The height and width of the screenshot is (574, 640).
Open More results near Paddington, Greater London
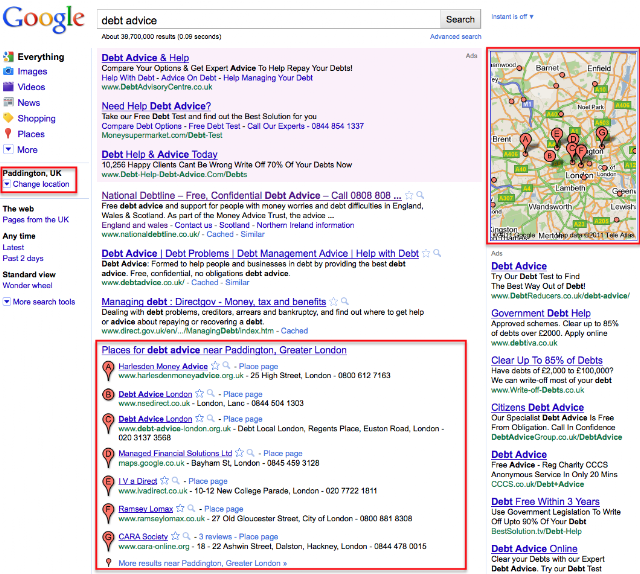point(202,563)
